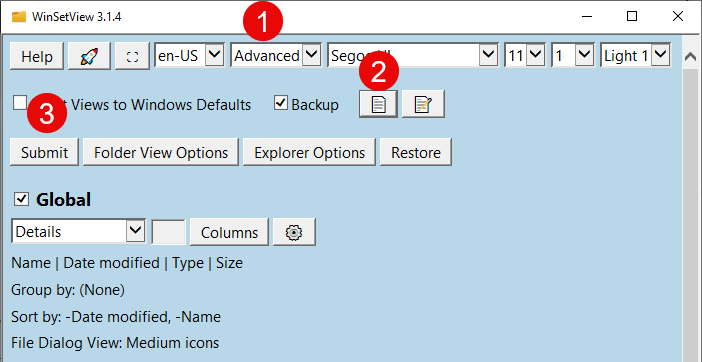The width and height of the screenshot is (702, 362).
Task: Click the WinSetView folder title icon
Action: pos(19,17)
